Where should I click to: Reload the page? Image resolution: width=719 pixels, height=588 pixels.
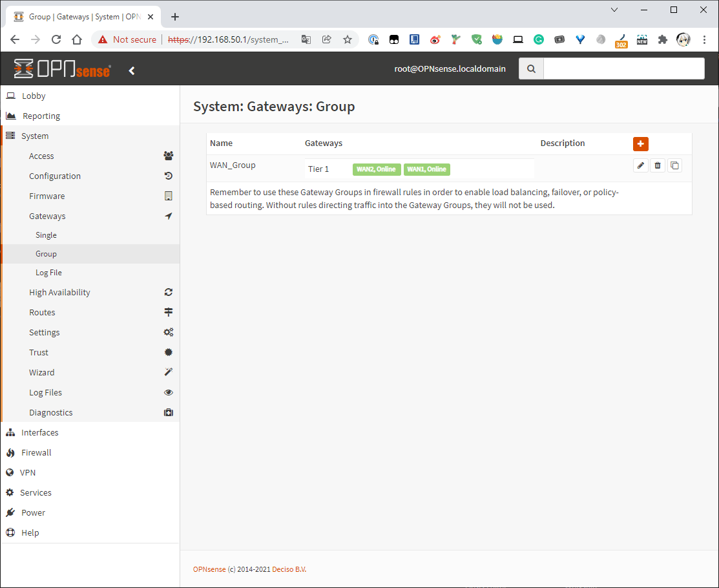click(56, 39)
